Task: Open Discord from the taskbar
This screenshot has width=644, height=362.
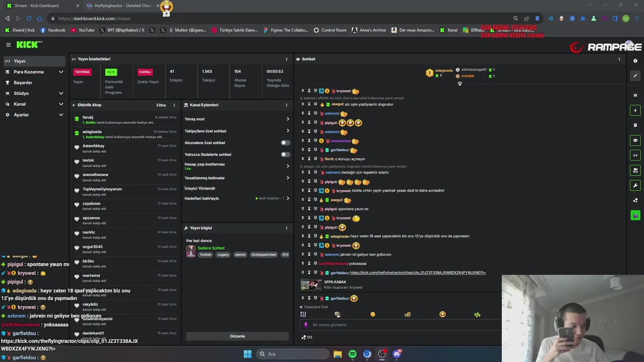Action: [x=397, y=354]
